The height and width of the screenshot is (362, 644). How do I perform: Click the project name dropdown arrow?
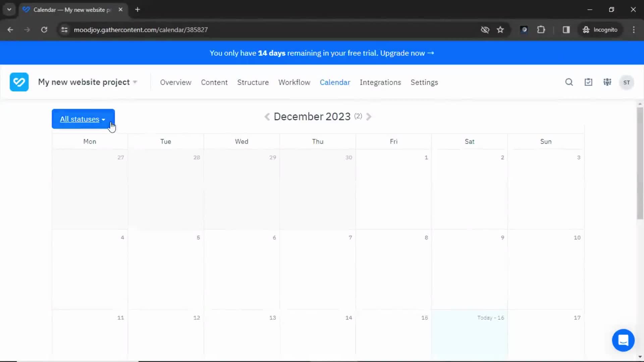coord(135,82)
